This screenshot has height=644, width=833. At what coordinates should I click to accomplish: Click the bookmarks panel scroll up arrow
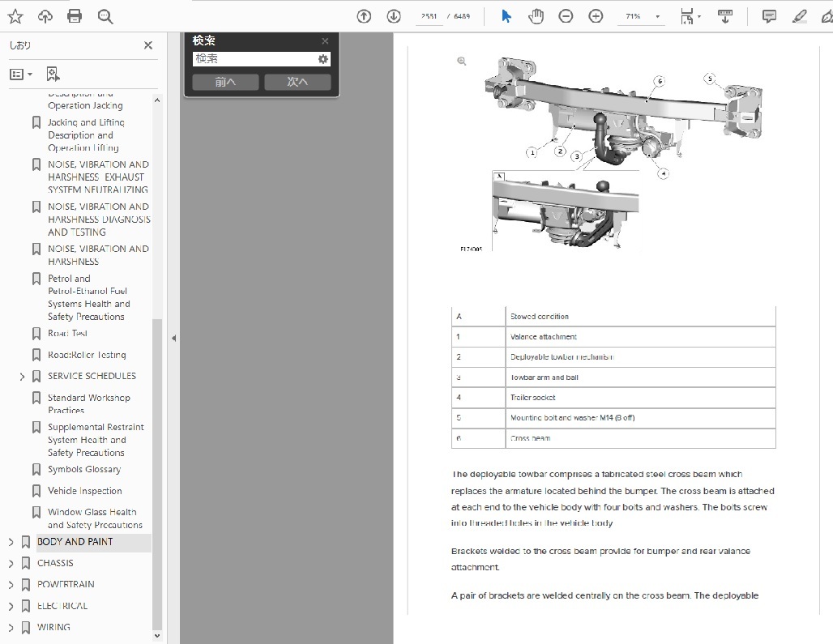tap(156, 100)
